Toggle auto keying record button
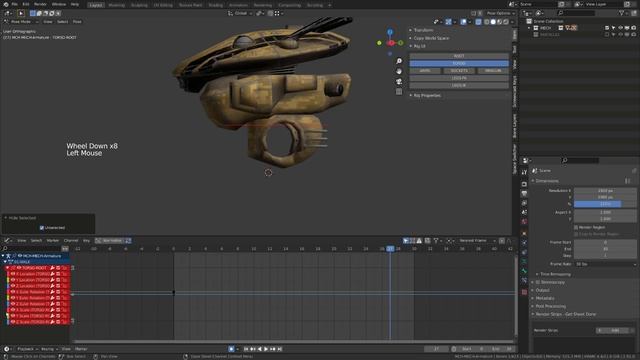The height and width of the screenshot is (360, 640). (x=231, y=349)
